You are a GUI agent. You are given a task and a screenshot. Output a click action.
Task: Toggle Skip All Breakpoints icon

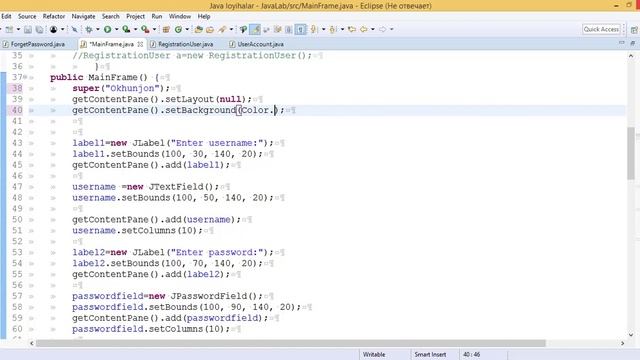tap(74, 29)
